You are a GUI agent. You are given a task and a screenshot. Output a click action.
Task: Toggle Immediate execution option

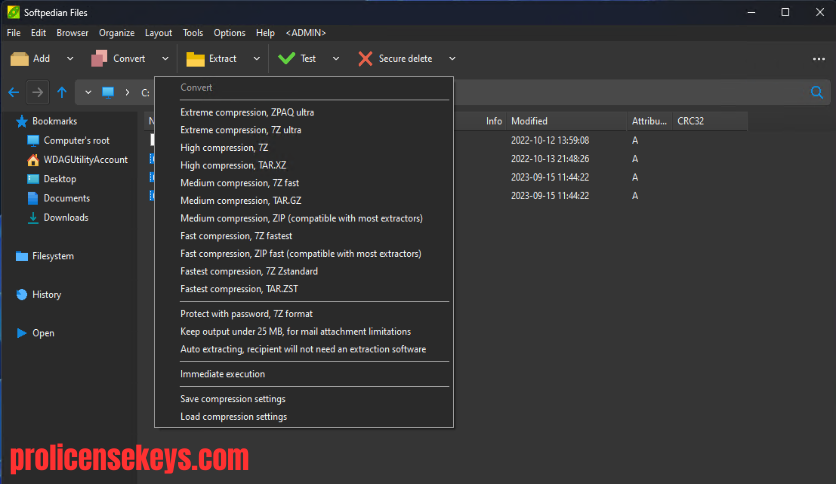(222, 374)
